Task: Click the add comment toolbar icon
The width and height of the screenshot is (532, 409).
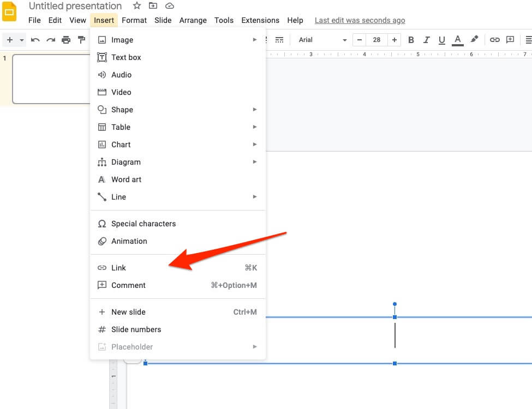Action: tap(510, 40)
